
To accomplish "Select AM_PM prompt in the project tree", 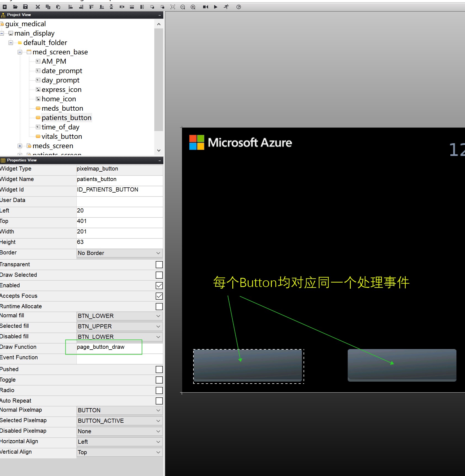I will (x=54, y=62).
